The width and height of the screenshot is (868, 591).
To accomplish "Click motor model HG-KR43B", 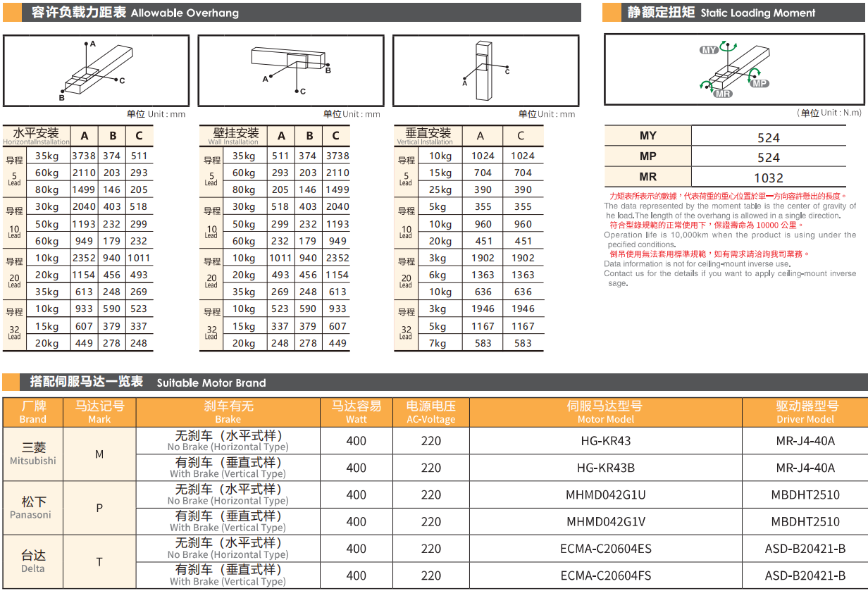I will click(605, 468).
